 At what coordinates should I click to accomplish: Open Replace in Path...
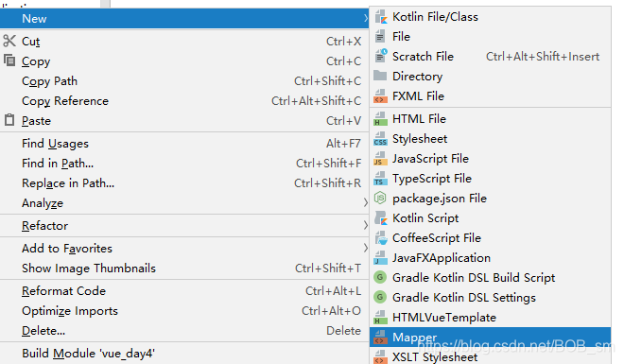(184, 183)
